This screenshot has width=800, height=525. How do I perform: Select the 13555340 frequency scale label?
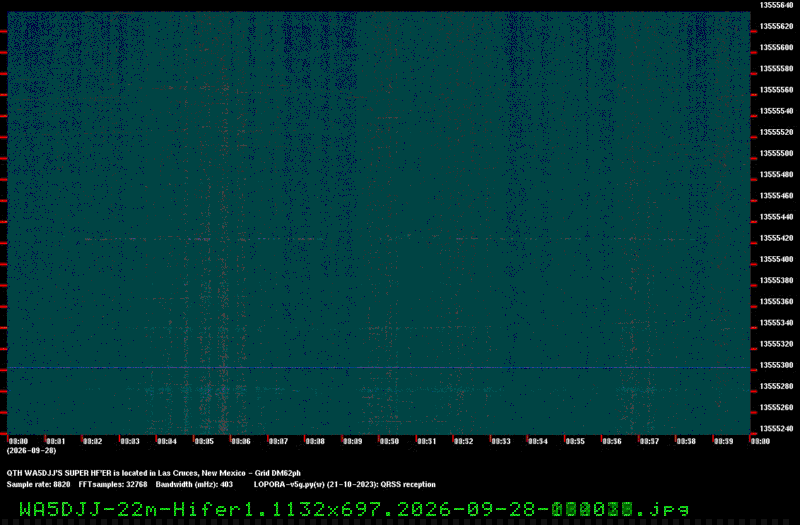point(777,322)
